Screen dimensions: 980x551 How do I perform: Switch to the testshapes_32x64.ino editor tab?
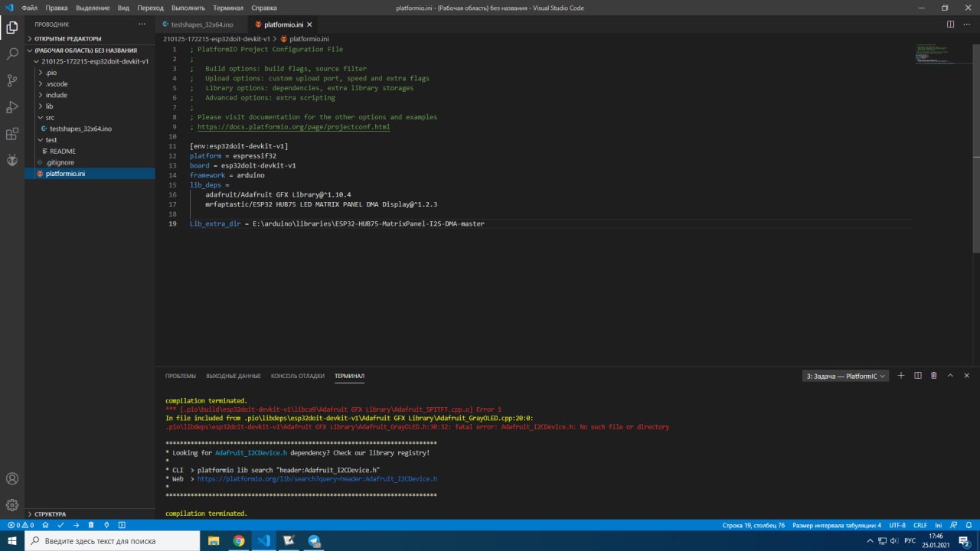point(201,24)
